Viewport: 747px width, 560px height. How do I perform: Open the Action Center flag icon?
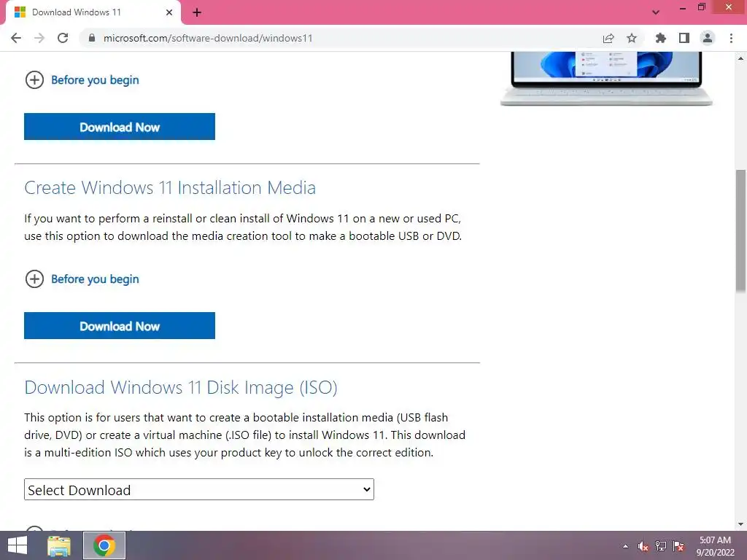pyautogui.click(x=678, y=546)
